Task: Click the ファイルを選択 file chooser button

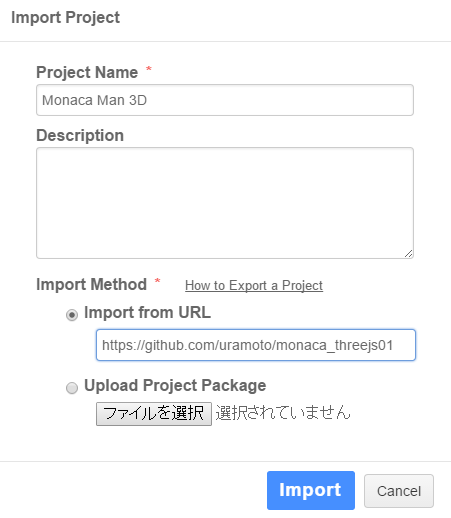Action: tap(154, 414)
